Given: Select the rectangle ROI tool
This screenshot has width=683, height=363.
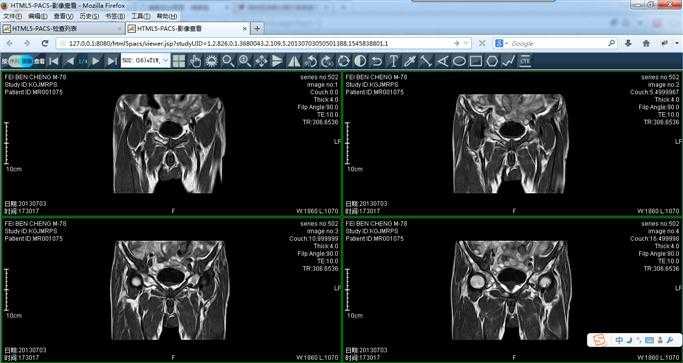Looking at the screenshot, I should pyautogui.click(x=476, y=61).
